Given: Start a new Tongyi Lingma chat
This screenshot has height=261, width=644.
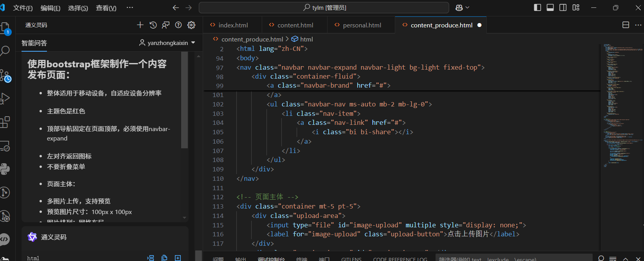Looking at the screenshot, I should coord(140,25).
